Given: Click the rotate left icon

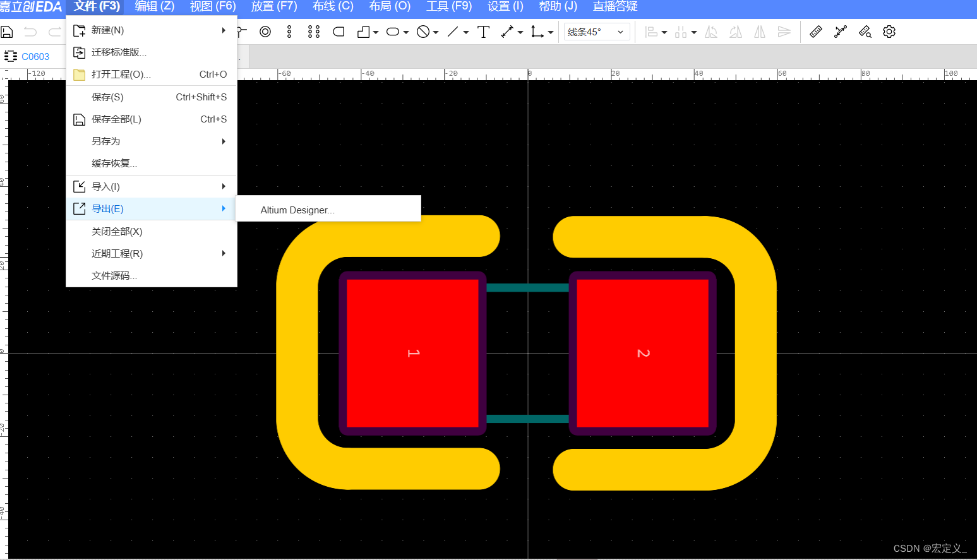Looking at the screenshot, I should click(711, 32).
